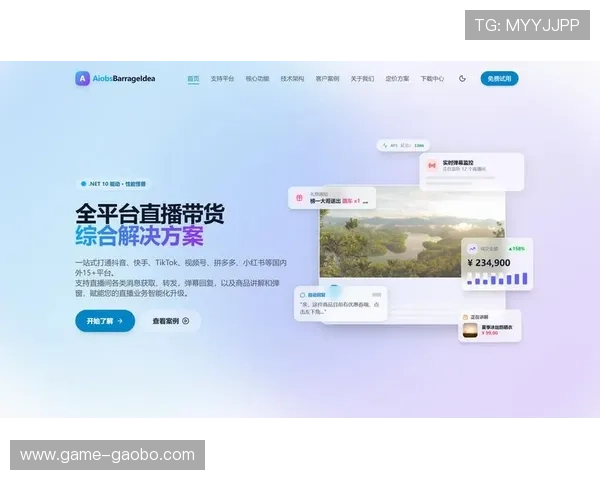This screenshot has width=600, height=480.
Task: Open the 关于我们 nav item
Action: point(362,79)
